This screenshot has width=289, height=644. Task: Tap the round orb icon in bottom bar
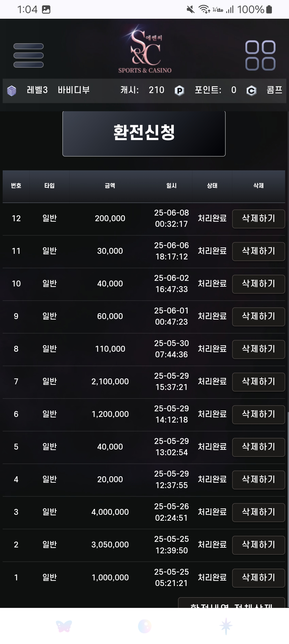coord(144,626)
